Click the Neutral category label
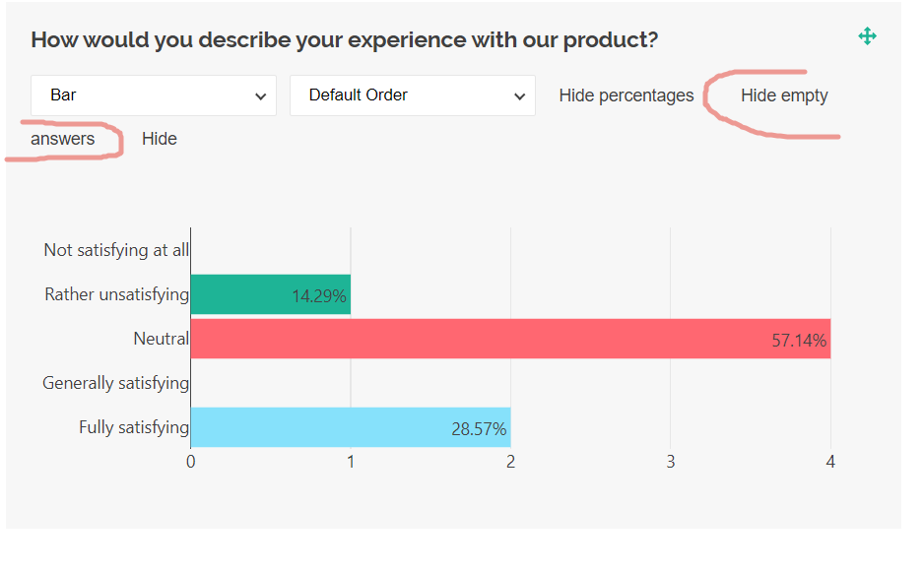Image resolution: width=924 pixels, height=571 pixels. click(162, 338)
